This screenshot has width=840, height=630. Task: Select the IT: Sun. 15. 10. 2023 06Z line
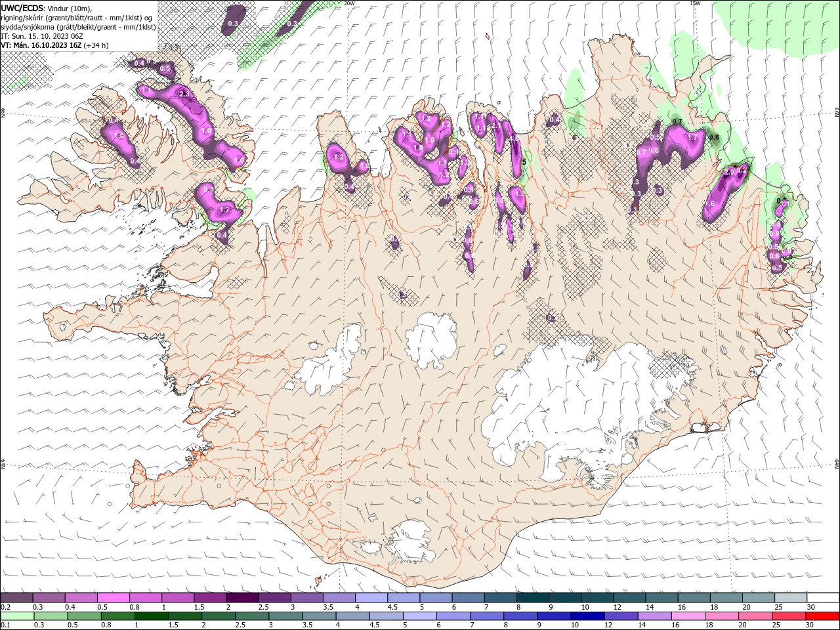[41, 36]
